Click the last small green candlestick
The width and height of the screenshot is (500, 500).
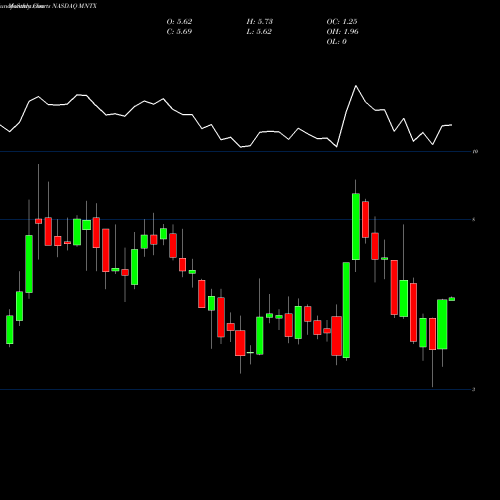point(452,299)
